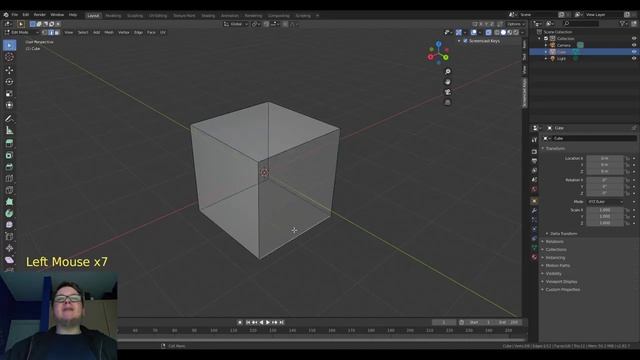This screenshot has width=640, height=360.
Task: Open the Vertex menu in viewport header
Action: pos(124,32)
